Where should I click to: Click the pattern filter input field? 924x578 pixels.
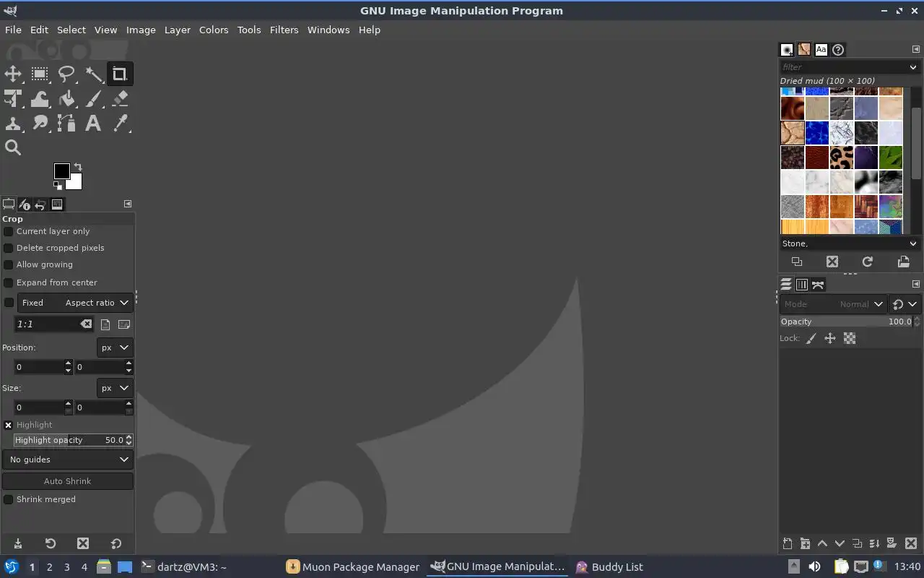(842, 67)
